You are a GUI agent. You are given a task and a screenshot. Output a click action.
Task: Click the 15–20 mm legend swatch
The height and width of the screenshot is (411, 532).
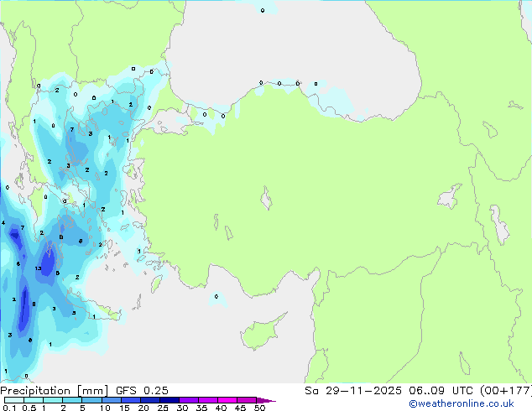point(130,400)
